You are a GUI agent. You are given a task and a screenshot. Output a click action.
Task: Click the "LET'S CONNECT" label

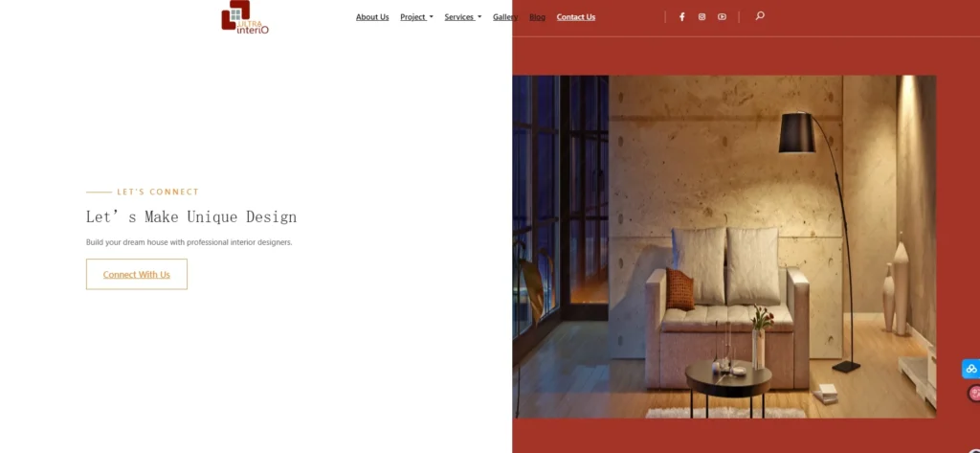coord(158,193)
